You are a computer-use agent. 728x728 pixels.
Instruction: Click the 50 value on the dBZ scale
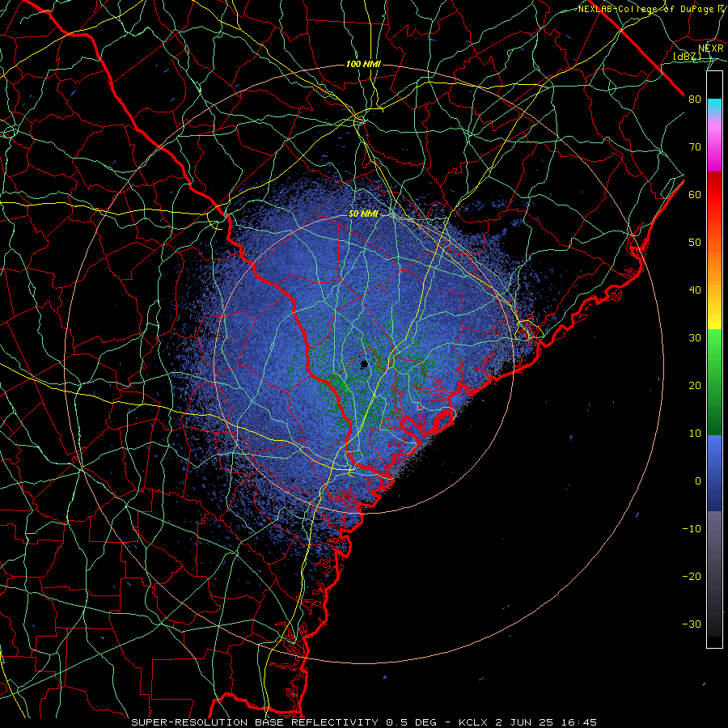click(x=695, y=243)
